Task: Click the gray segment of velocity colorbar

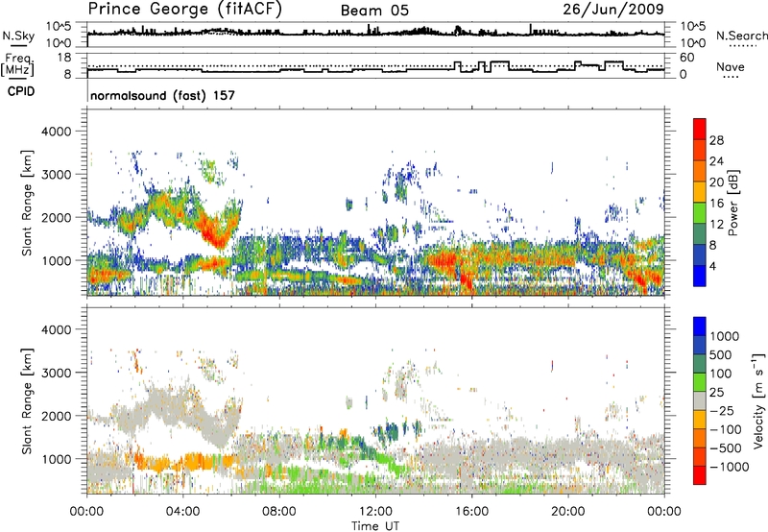Action: coord(700,401)
